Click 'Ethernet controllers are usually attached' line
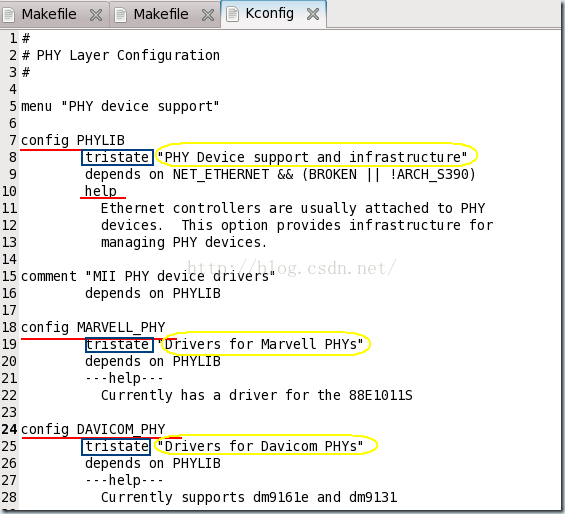The height and width of the screenshot is (514, 565). [293, 208]
